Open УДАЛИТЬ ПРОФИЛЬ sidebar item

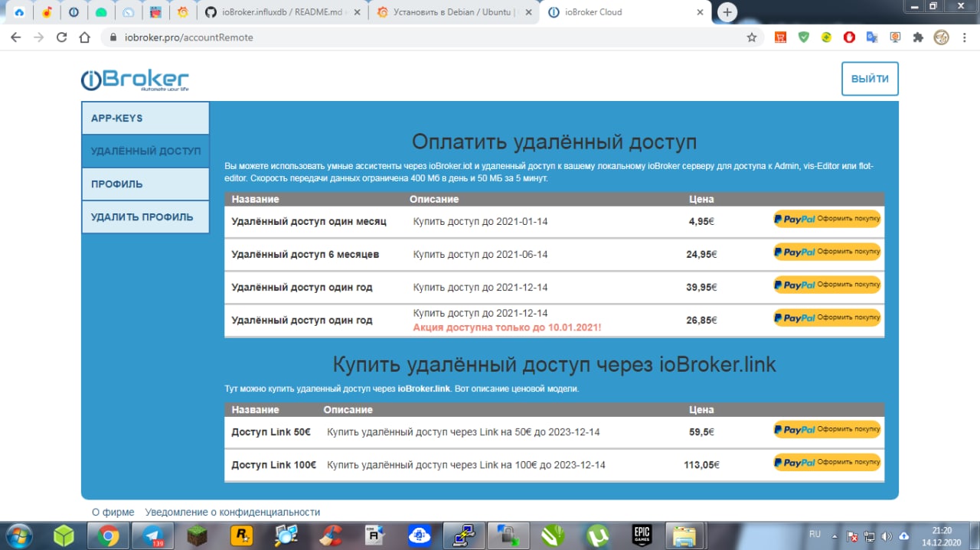coord(145,217)
